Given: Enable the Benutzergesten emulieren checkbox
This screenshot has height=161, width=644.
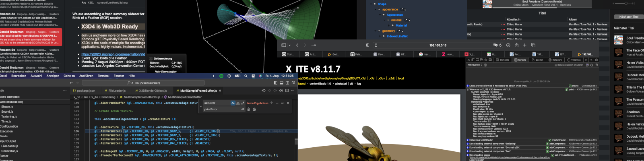Looking at the screenshot, I should 555,65.
